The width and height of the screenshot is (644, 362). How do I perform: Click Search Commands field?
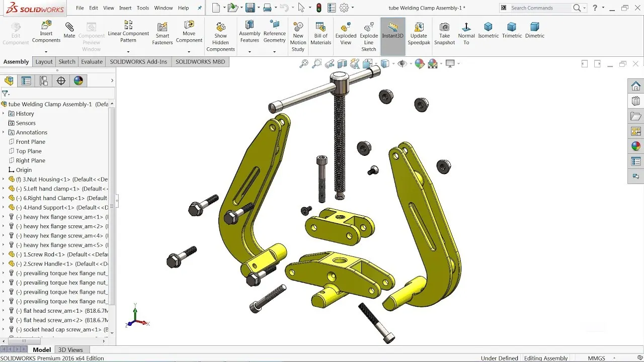539,8
